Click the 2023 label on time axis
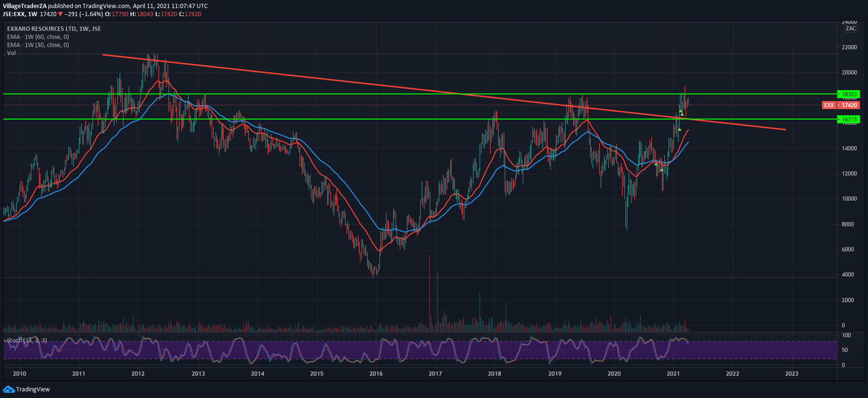 (x=792, y=374)
